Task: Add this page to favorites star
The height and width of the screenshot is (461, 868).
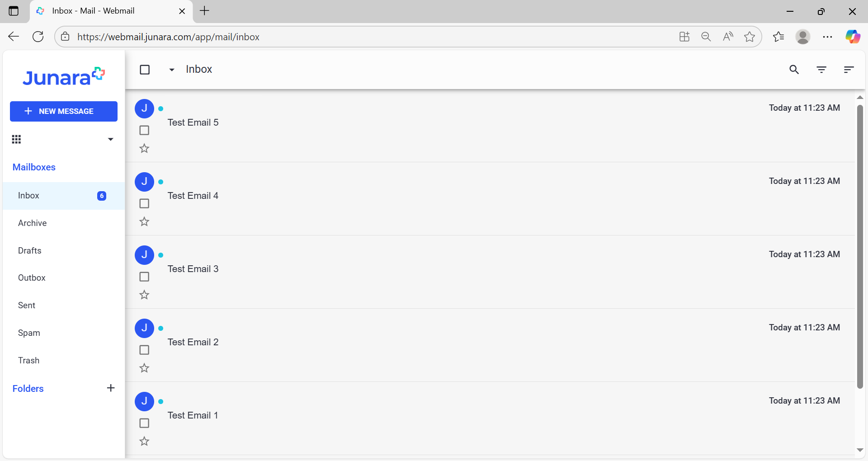Action: (750, 37)
